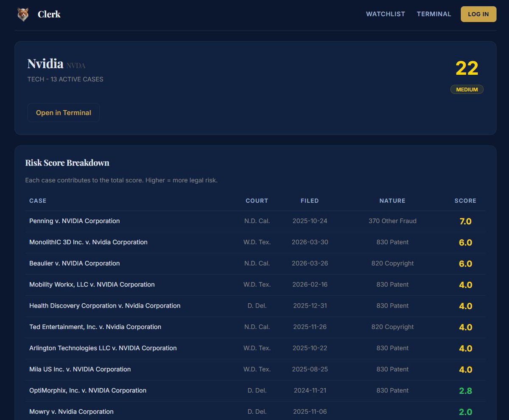Click the TECH - 13 ACTIVE CASES text
Image resolution: width=509 pixels, height=420 pixels.
pos(65,79)
